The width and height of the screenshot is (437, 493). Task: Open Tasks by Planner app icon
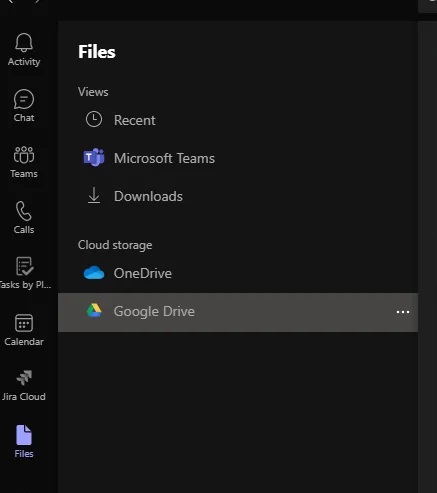(24, 266)
